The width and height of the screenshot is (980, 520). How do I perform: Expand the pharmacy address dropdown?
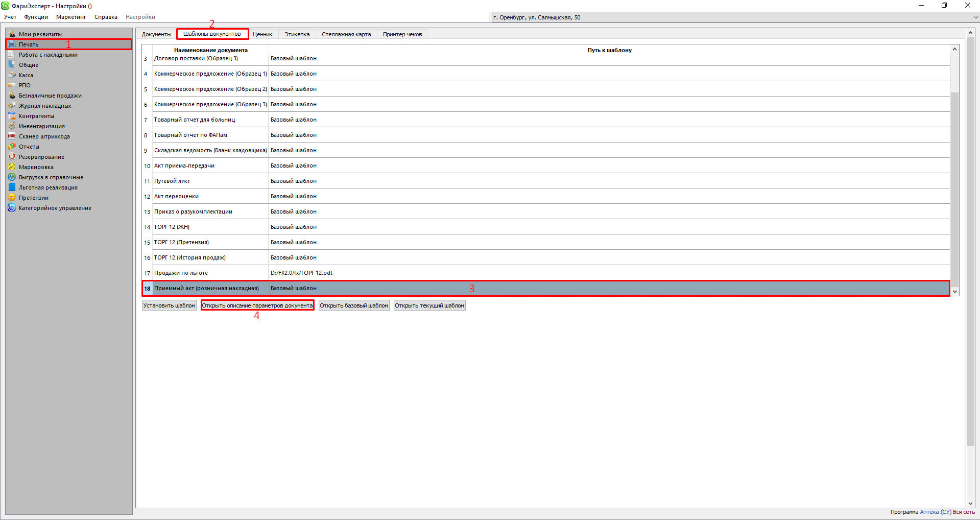[974, 17]
